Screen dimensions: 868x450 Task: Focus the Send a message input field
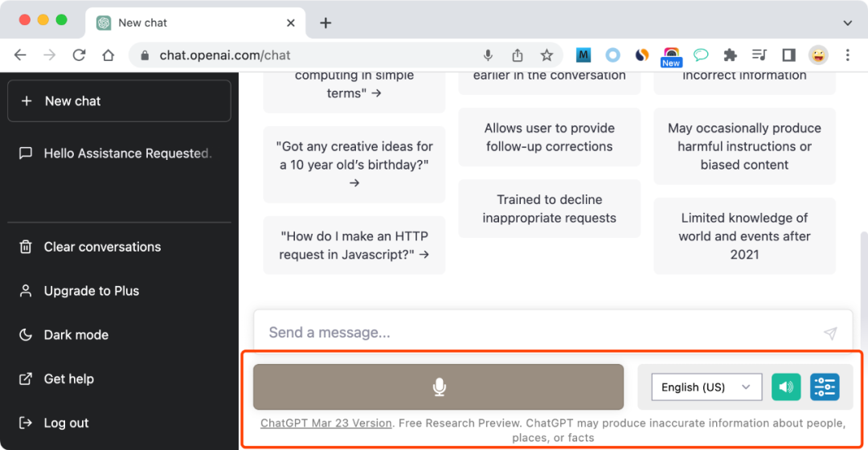tap(552, 332)
